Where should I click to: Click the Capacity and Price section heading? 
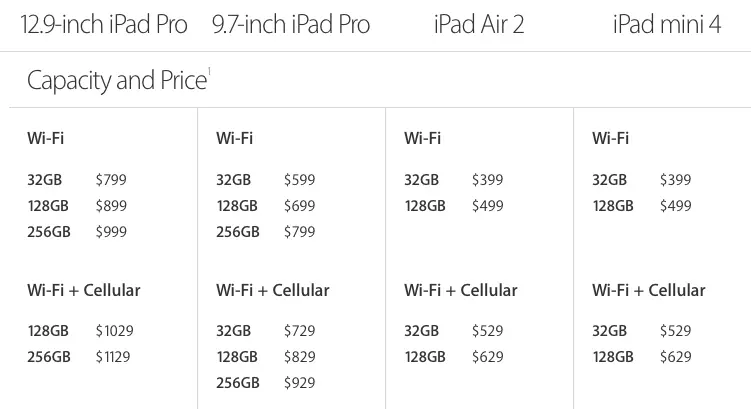point(116,81)
